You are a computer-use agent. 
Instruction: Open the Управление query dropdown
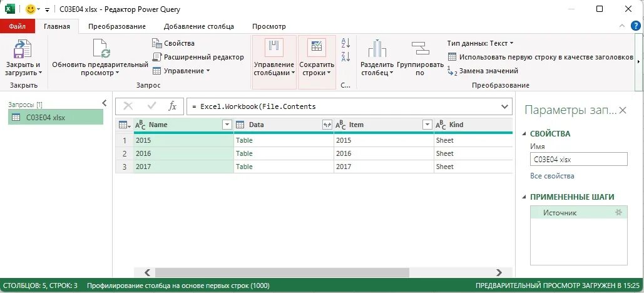[181, 71]
